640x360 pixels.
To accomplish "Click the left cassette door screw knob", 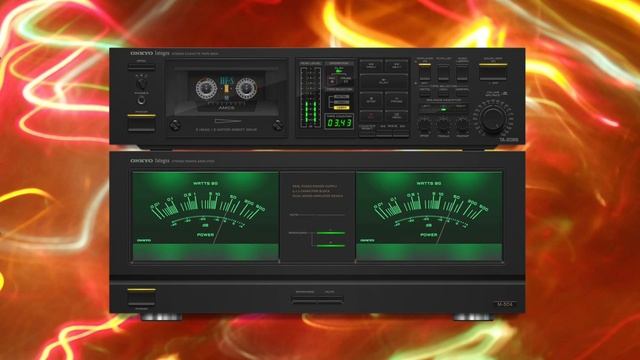I will point(175,125).
